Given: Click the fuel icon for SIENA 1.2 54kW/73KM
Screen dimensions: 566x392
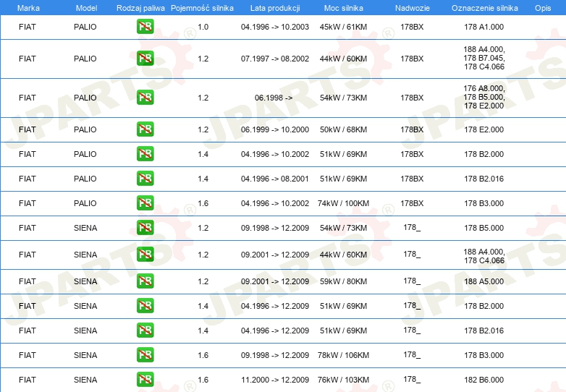Looking at the screenshot, I should click(145, 228).
